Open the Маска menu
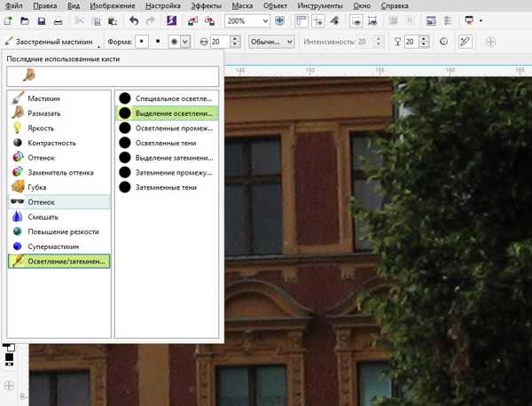The height and width of the screenshot is (406, 532). point(242,6)
